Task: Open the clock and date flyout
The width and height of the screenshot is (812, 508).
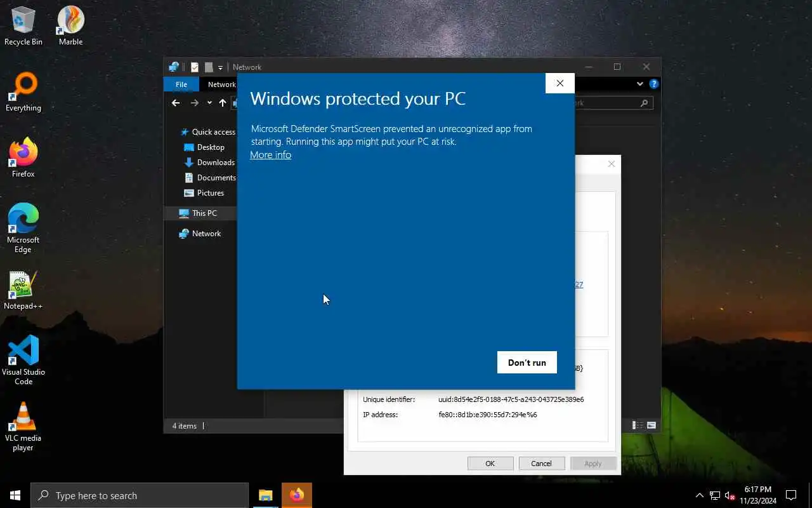Action: click(757, 495)
